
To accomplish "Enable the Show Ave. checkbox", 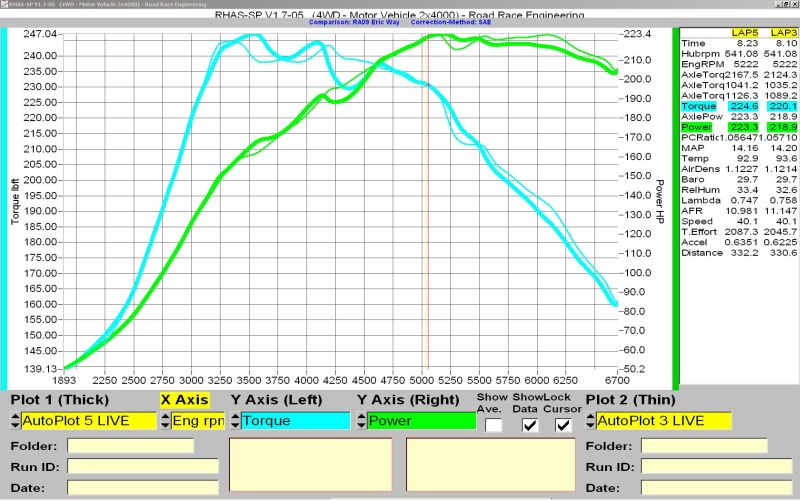I will tap(494, 425).
